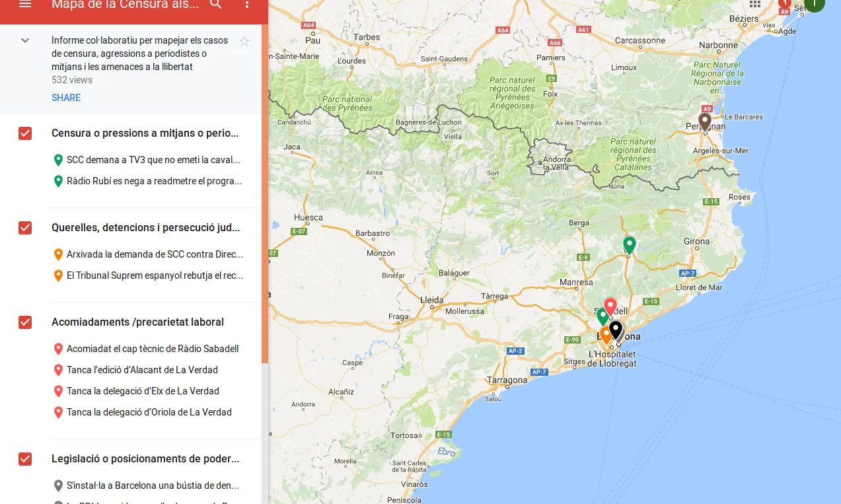Screen dimensions: 841x504
Task: Uncheck the 'Acomiadaments /precarietat laboral' layer
Action: [x=24, y=322]
